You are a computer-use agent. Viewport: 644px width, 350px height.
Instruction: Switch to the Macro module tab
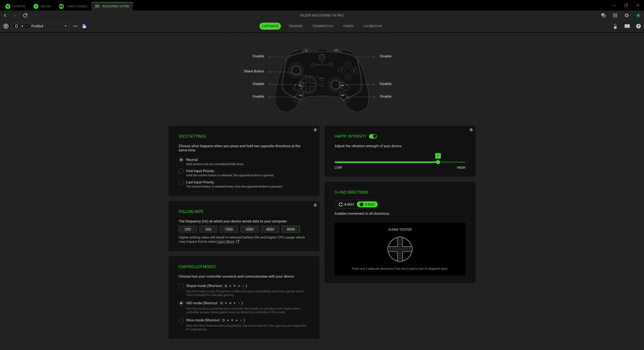coord(43,6)
